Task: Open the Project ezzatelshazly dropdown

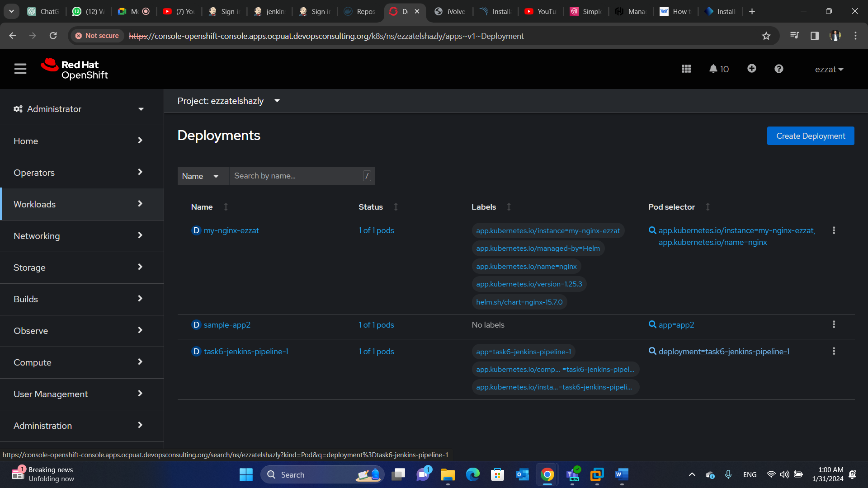Action: pyautogui.click(x=229, y=101)
